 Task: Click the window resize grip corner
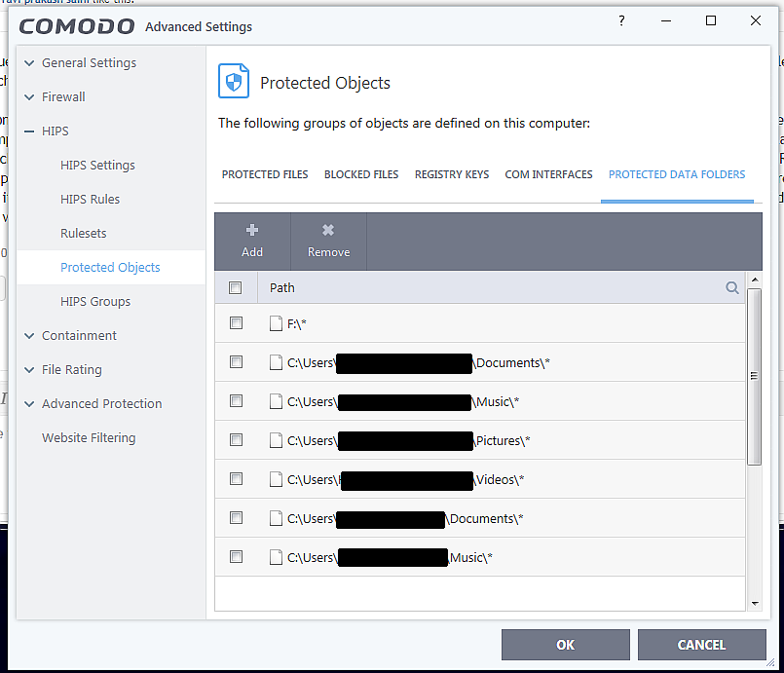pos(770,662)
